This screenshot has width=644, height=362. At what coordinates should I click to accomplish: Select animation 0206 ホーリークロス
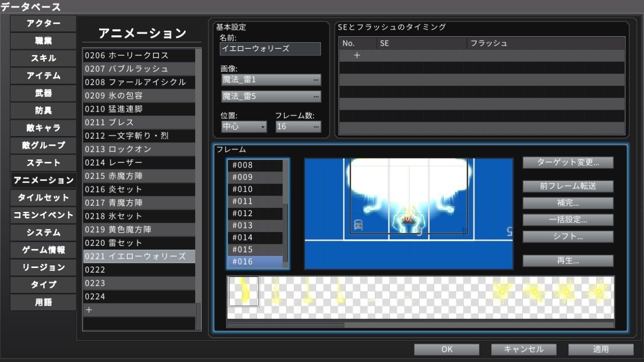[x=139, y=55]
